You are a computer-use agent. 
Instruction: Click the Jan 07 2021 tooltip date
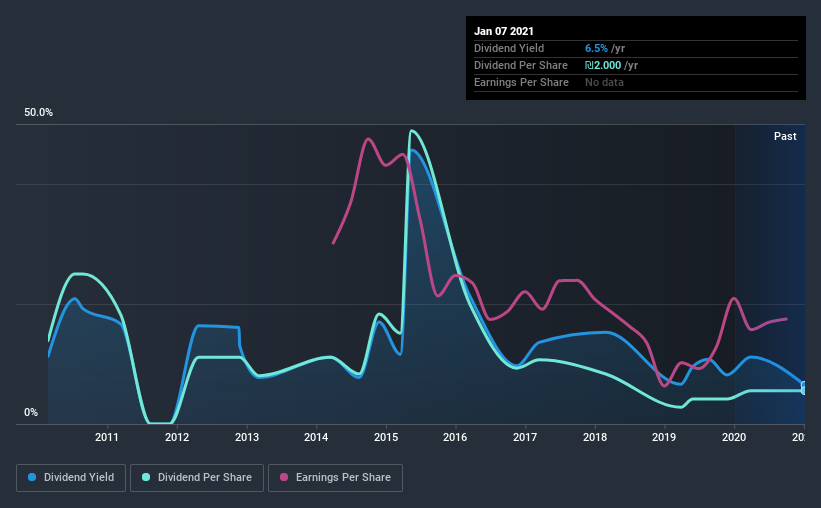[504, 31]
